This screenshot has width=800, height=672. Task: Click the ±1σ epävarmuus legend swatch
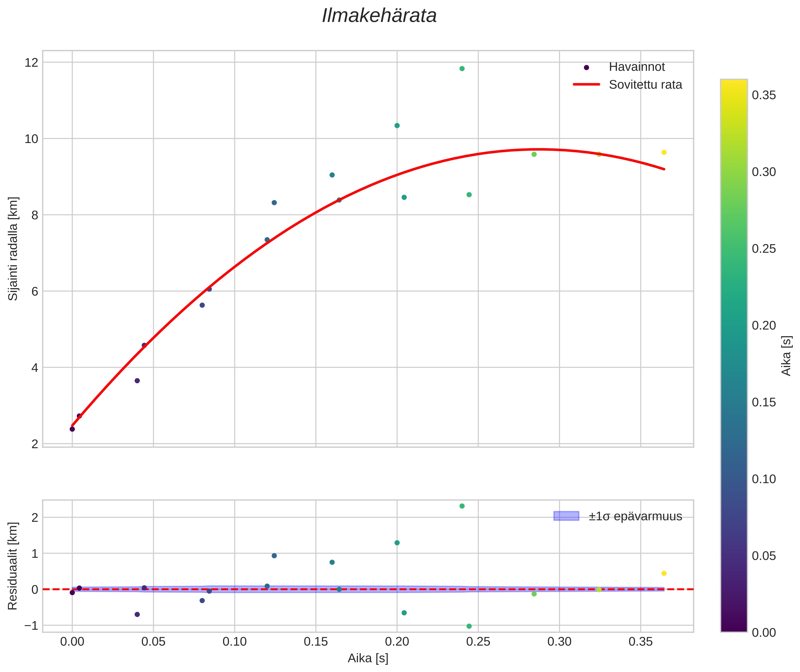tap(566, 516)
